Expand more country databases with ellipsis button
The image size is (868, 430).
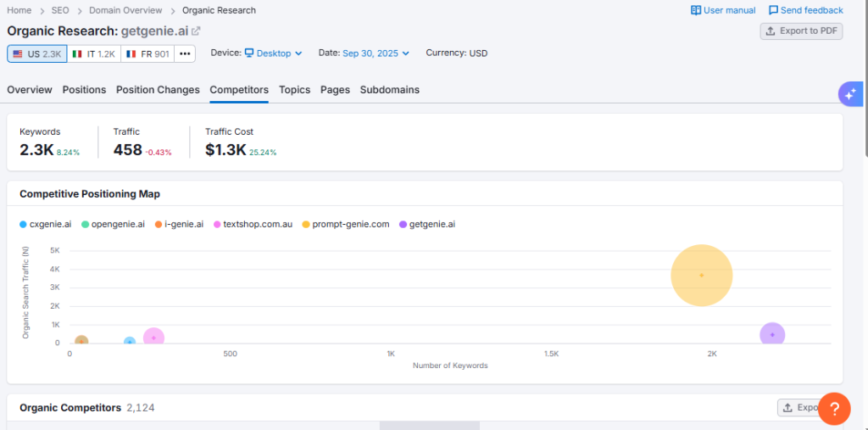(x=185, y=53)
